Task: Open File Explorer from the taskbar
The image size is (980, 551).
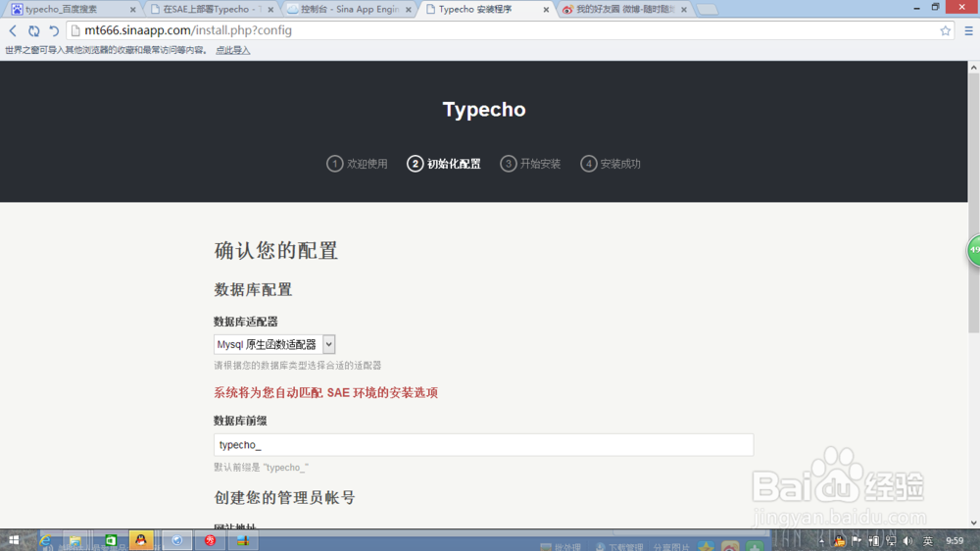Action: coord(75,540)
